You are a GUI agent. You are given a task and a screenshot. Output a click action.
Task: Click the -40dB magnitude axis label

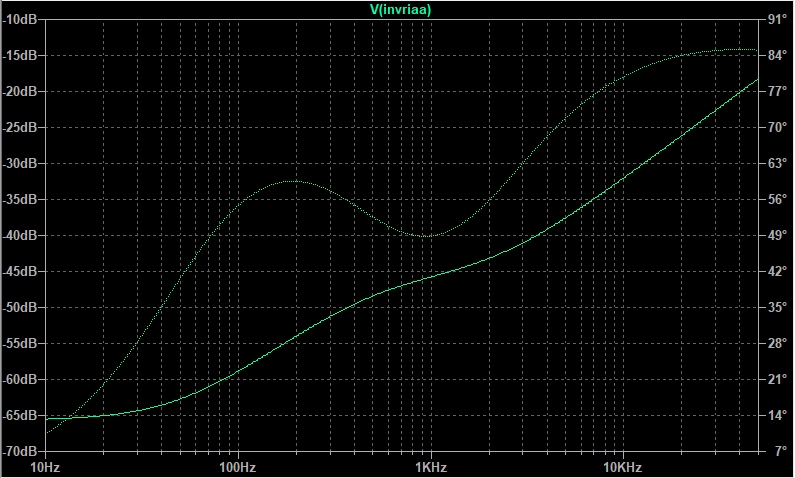20,235
